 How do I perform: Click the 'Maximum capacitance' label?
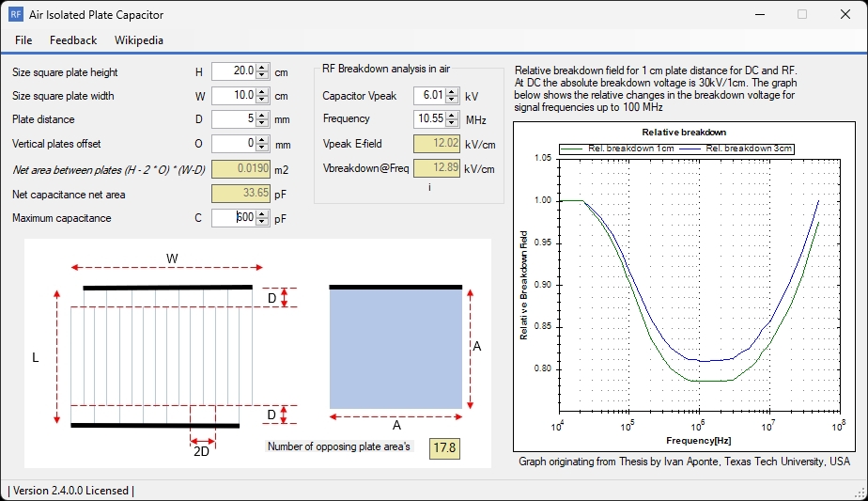(61, 218)
